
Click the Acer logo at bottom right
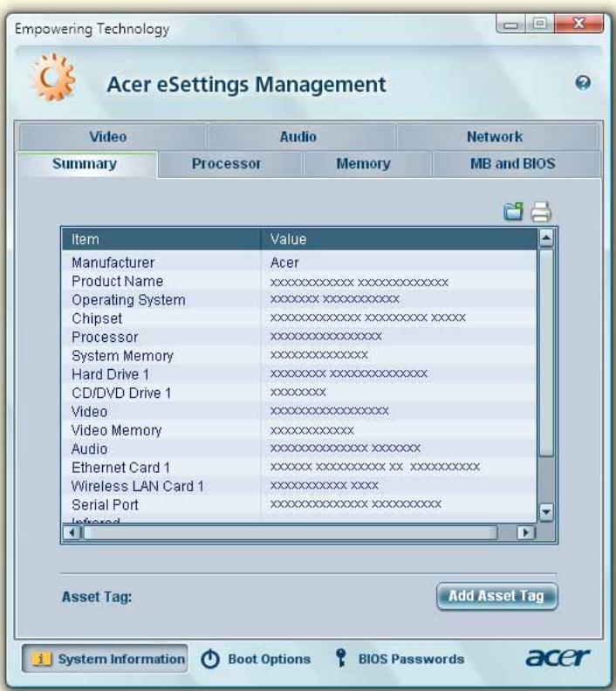tap(558, 658)
